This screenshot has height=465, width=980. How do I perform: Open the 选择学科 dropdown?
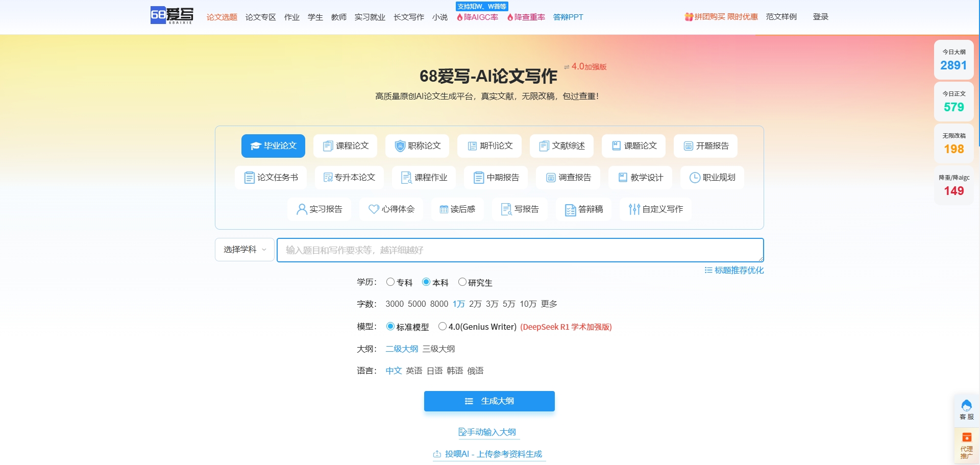tap(244, 250)
